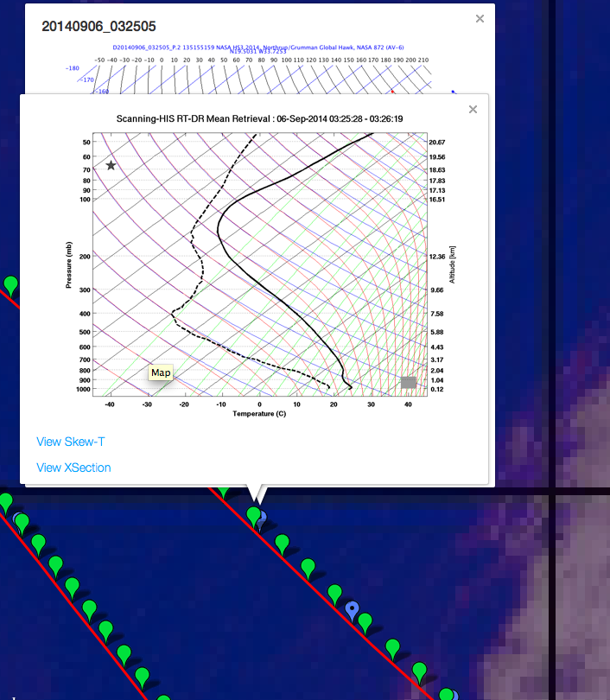This screenshot has height=700, width=610.
Task: Open the View XSection link
Action: point(73,468)
